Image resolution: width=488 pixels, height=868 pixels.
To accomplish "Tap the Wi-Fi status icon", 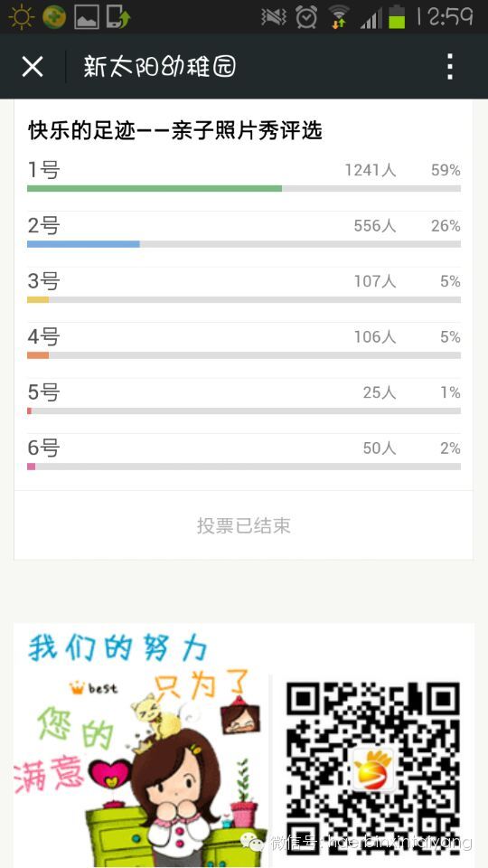I will click(339, 17).
